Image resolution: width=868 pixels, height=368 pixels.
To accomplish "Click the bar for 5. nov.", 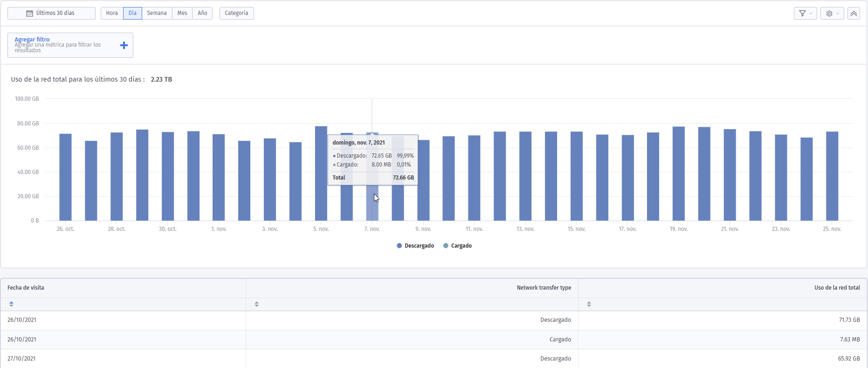I will (x=321, y=174).
